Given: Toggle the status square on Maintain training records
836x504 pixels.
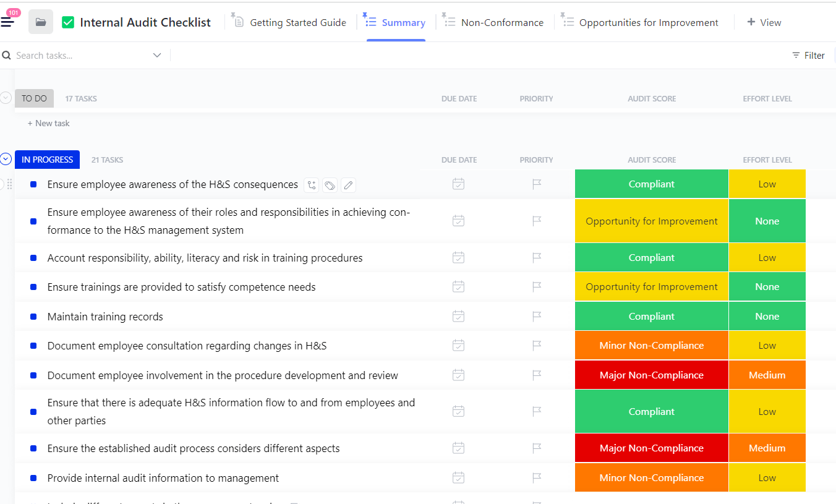Looking at the screenshot, I should pos(33,316).
